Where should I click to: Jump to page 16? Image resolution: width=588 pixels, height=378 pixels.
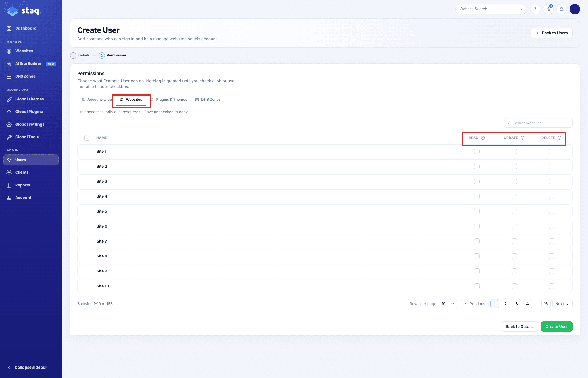click(546, 304)
